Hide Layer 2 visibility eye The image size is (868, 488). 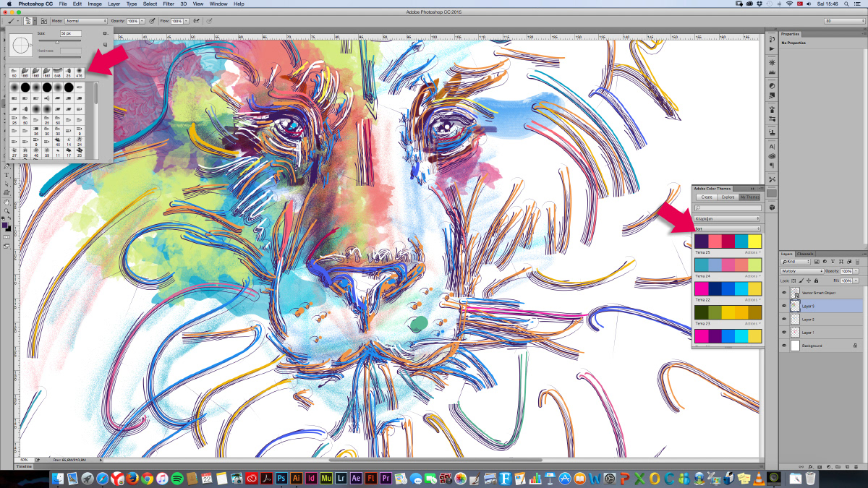click(784, 319)
